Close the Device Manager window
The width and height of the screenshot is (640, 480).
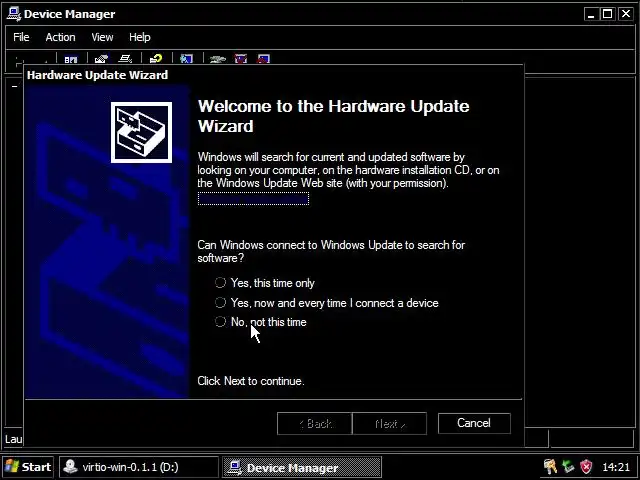tap(626, 14)
